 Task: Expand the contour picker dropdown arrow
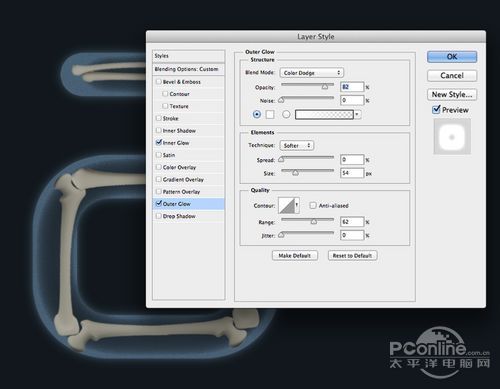(x=297, y=205)
